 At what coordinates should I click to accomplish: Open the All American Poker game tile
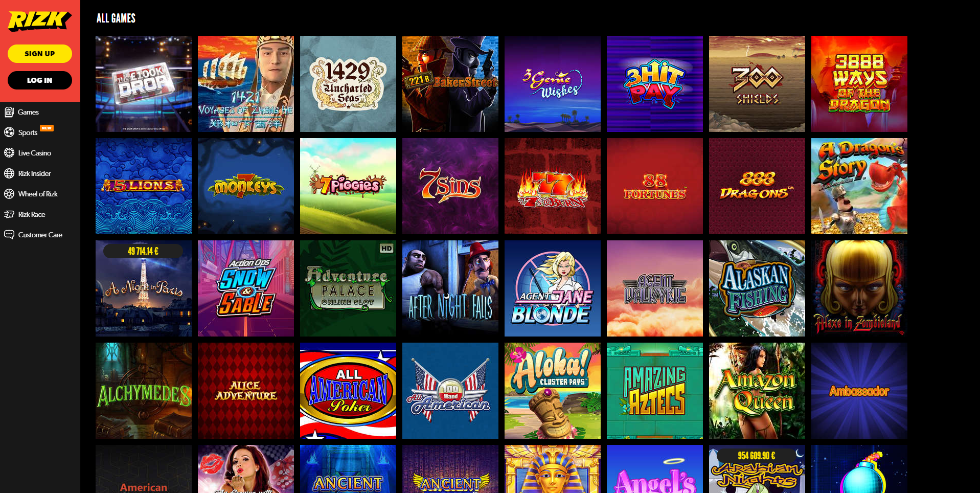(348, 391)
